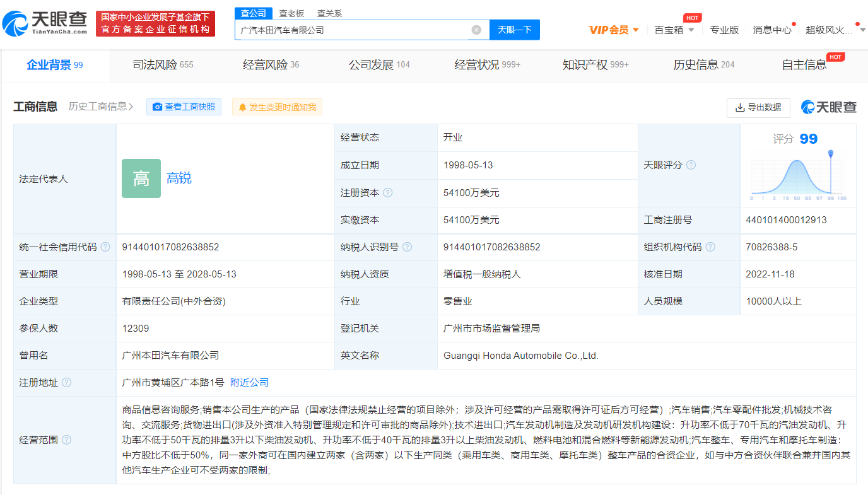Select the 司法风险 tab
This screenshot has width=868, height=495.
pos(163,65)
